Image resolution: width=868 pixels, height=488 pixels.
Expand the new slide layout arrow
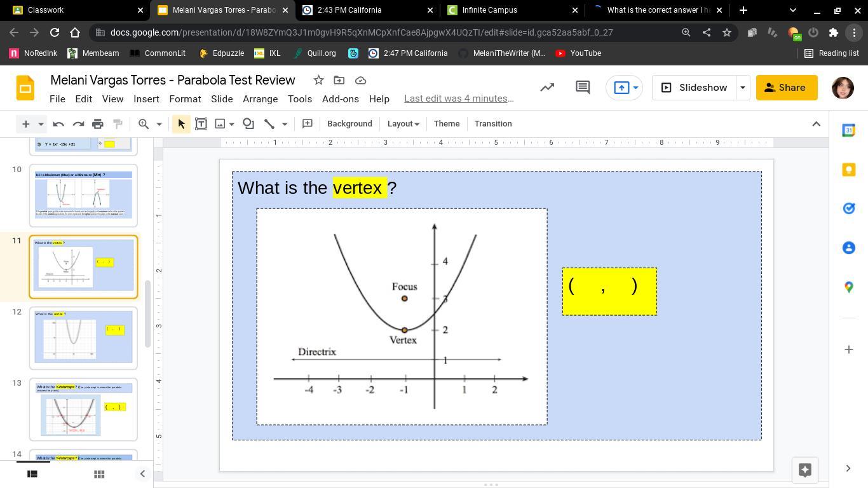coord(41,124)
